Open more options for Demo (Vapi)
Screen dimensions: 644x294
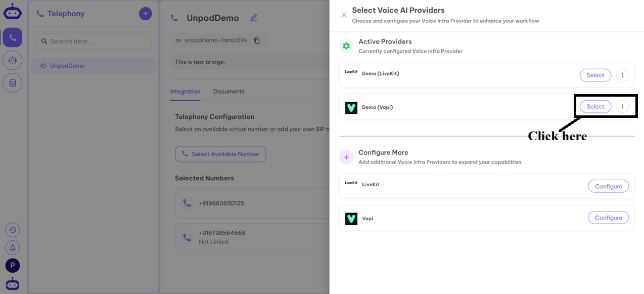coord(622,107)
